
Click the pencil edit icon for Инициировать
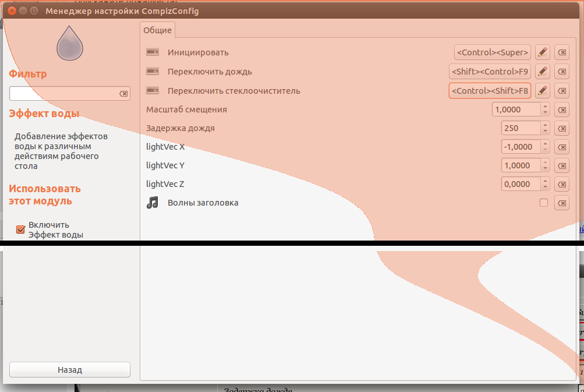tap(542, 53)
